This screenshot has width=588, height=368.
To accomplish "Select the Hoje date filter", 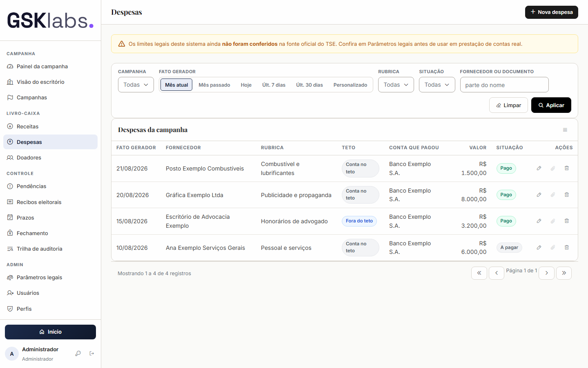I will coord(246,85).
